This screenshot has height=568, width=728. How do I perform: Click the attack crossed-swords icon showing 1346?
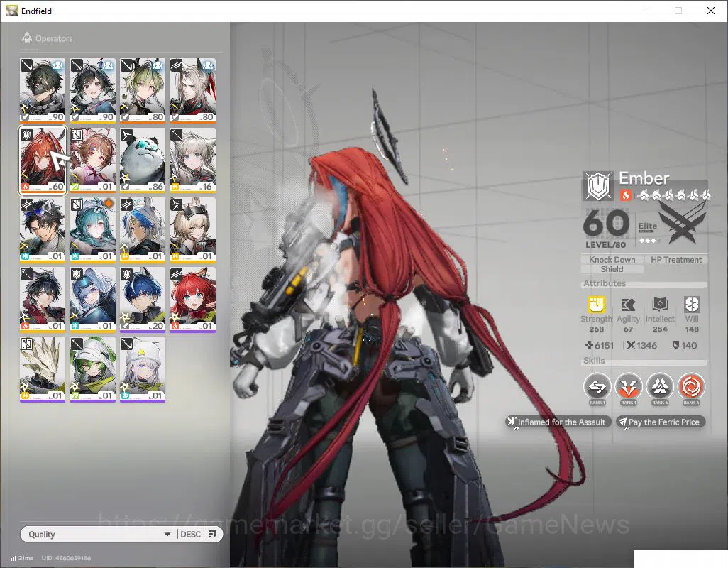point(631,345)
